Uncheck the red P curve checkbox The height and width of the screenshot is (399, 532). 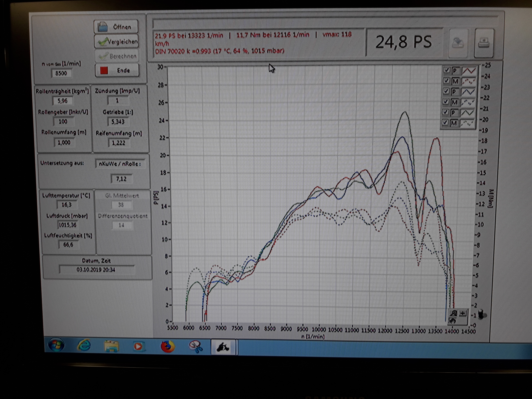tap(447, 70)
